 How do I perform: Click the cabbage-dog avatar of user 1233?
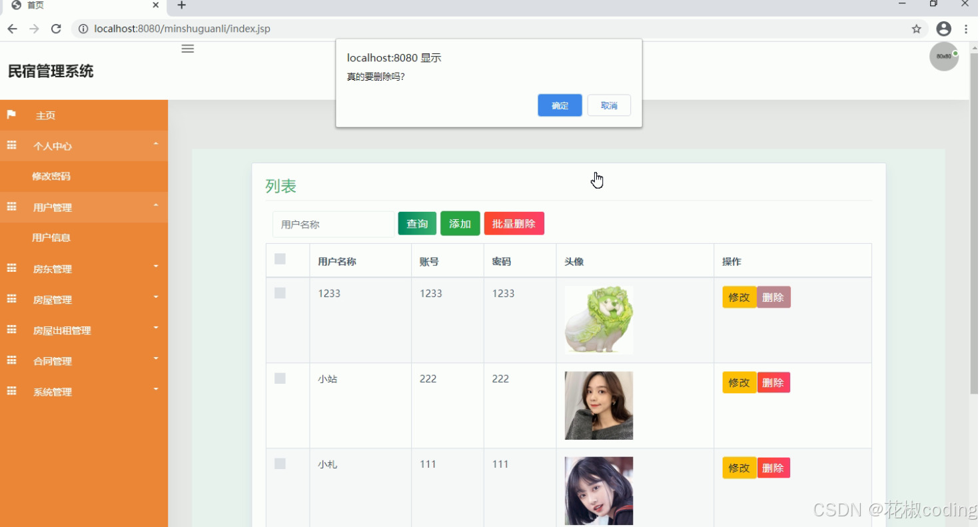598,319
